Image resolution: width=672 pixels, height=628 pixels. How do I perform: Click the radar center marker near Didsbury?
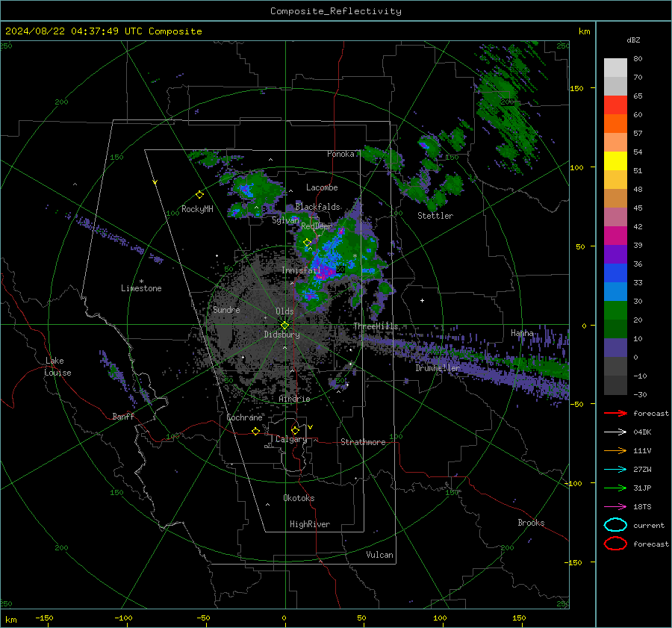click(285, 326)
